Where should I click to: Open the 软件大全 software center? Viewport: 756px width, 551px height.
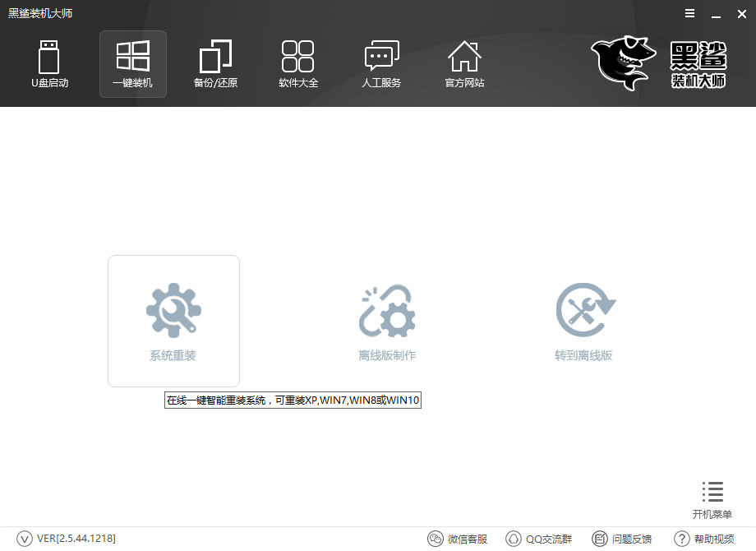point(298,64)
